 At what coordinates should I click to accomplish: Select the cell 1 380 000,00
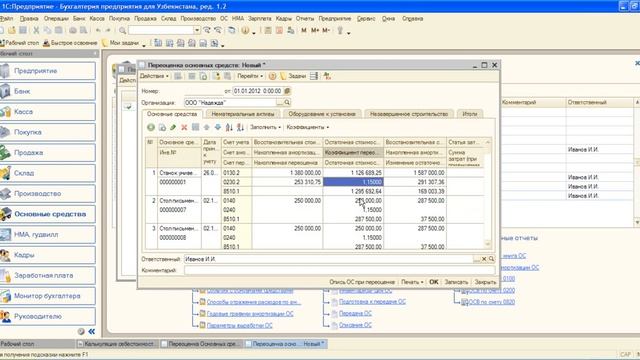(287, 173)
